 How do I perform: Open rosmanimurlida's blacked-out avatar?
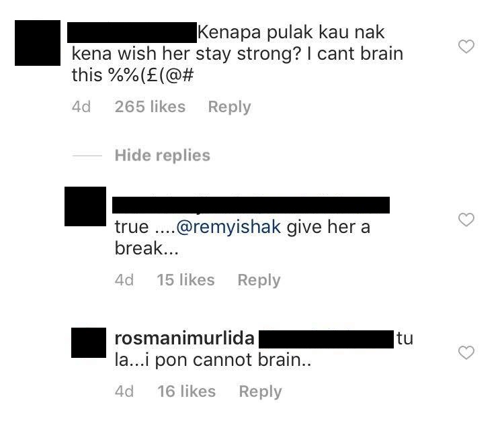[89, 343]
